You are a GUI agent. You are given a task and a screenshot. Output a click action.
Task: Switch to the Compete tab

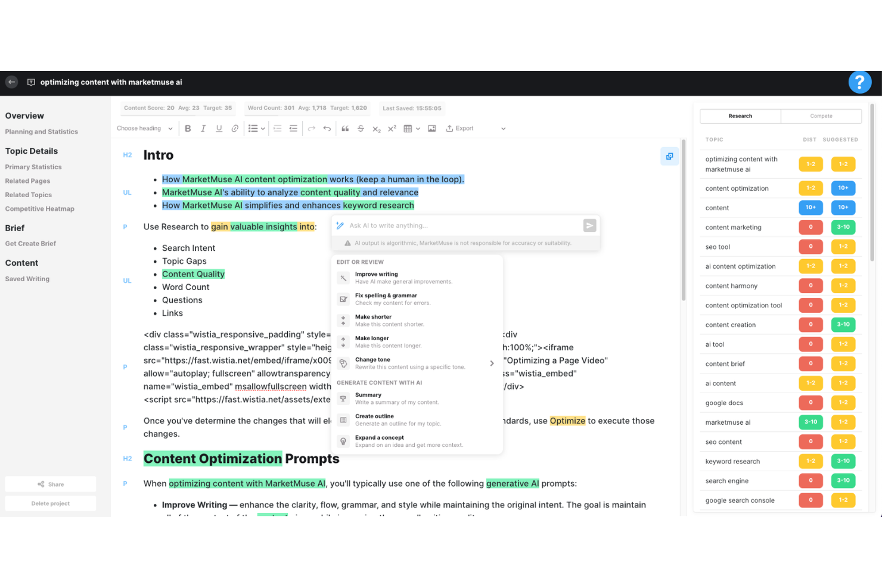(821, 116)
